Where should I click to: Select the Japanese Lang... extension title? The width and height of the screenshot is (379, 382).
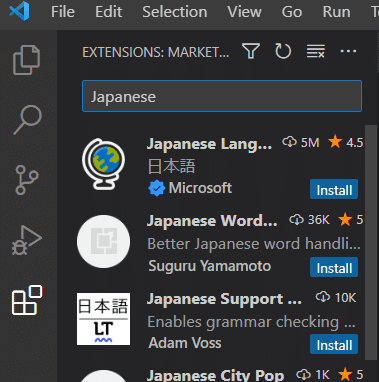tap(209, 144)
